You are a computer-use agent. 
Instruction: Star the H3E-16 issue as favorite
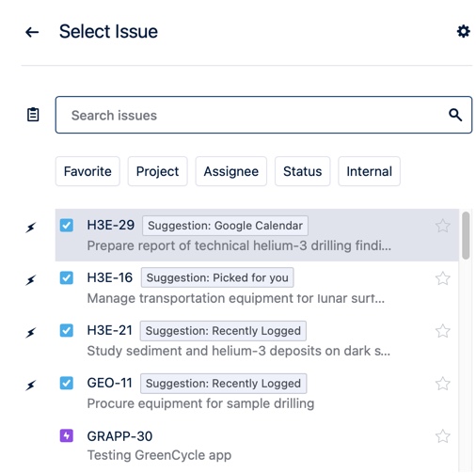443,278
